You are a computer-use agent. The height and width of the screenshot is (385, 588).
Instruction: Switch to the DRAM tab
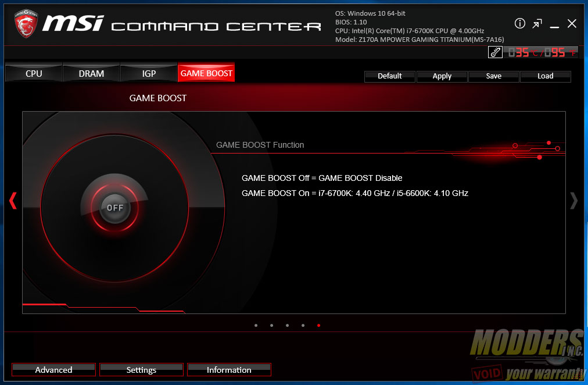(x=91, y=73)
